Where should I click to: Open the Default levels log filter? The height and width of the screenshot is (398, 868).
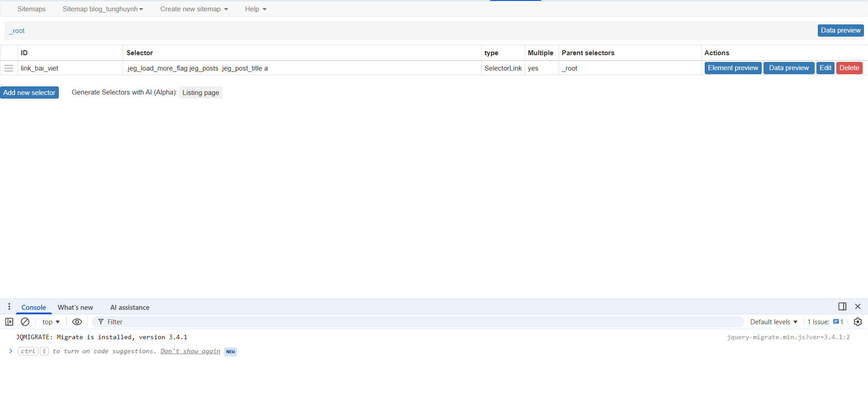pos(773,322)
